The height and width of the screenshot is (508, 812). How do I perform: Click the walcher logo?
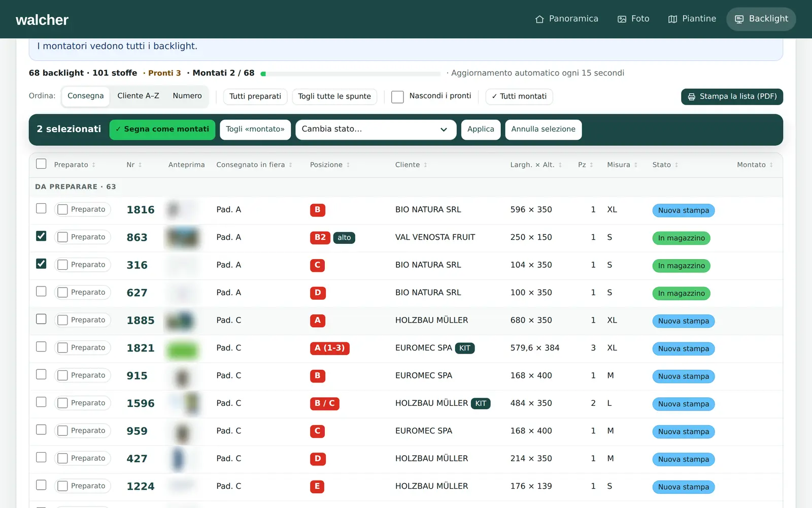[42, 20]
